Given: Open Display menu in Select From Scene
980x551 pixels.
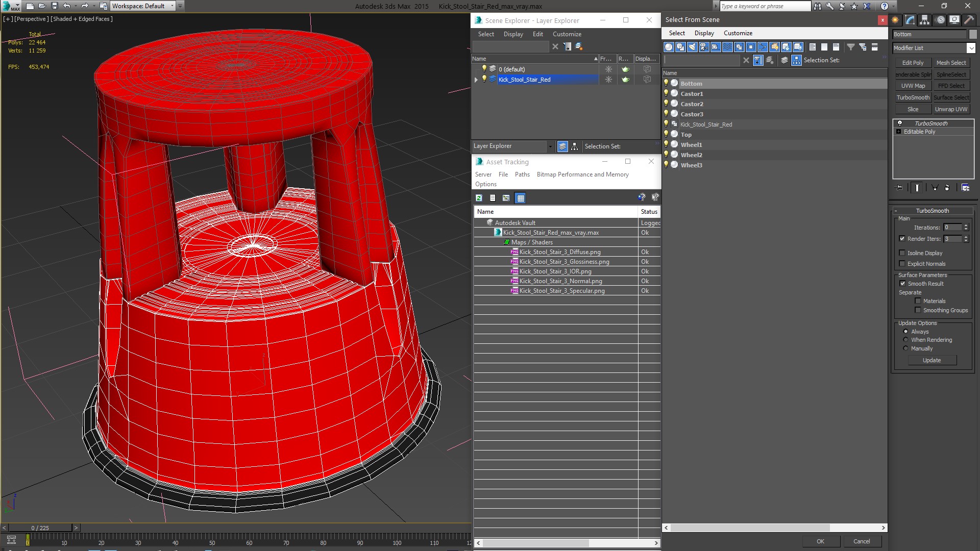Looking at the screenshot, I should (704, 33).
